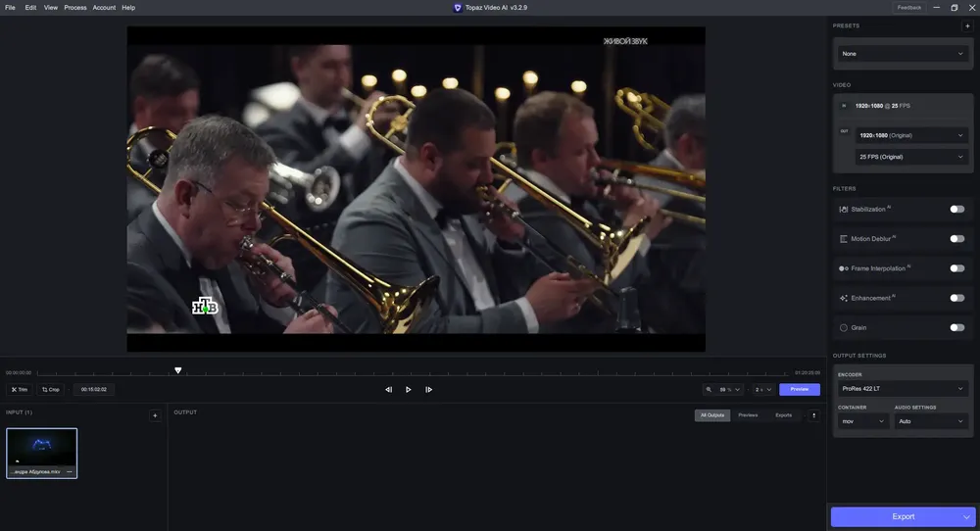This screenshot has height=531, width=980.
Task: Open the File menu
Action: pos(10,8)
